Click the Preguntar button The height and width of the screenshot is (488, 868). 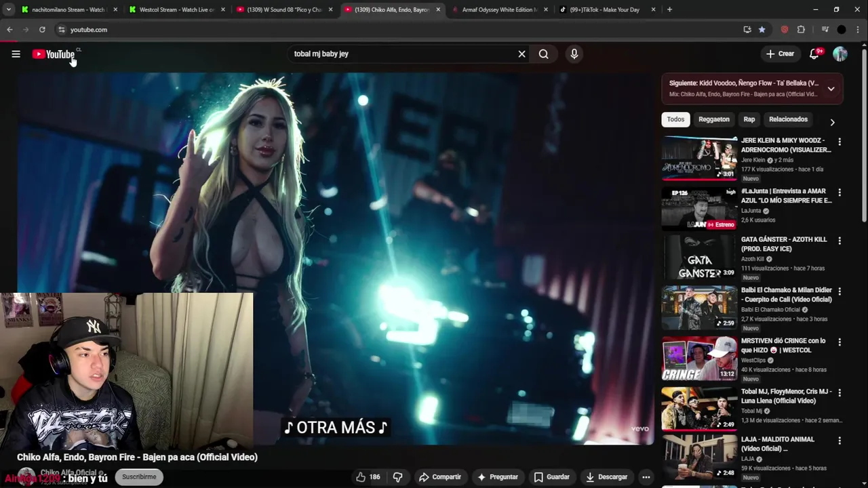pyautogui.click(x=497, y=477)
